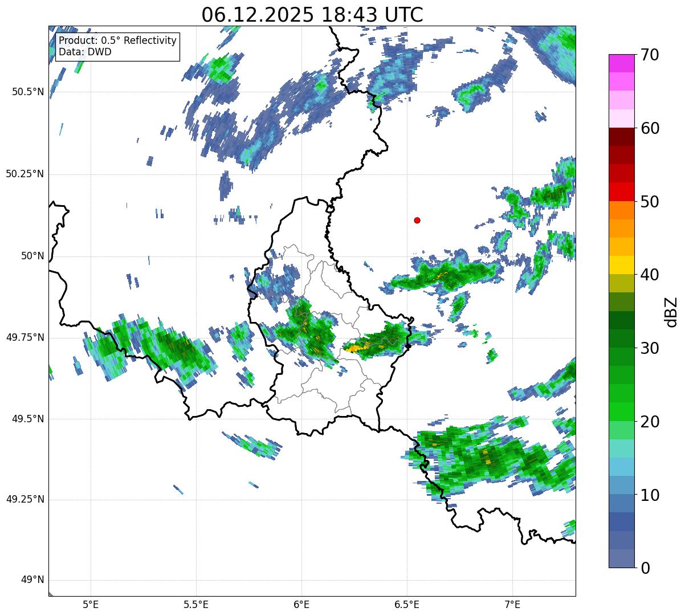This screenshot has height=616, width=685.
Task: Click the red station marker dot
Action: pos(417,220)
